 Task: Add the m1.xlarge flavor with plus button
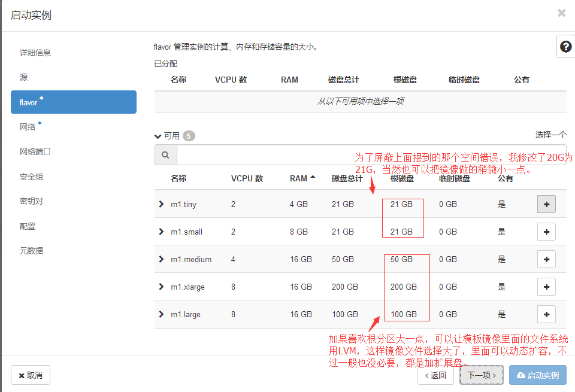(x=546, y=287)
